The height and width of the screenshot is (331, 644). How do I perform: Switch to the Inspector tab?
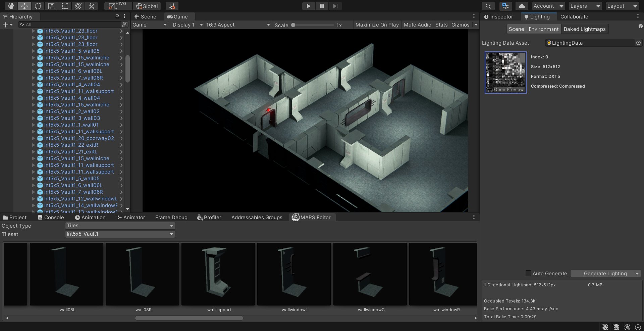coord(498,16)
